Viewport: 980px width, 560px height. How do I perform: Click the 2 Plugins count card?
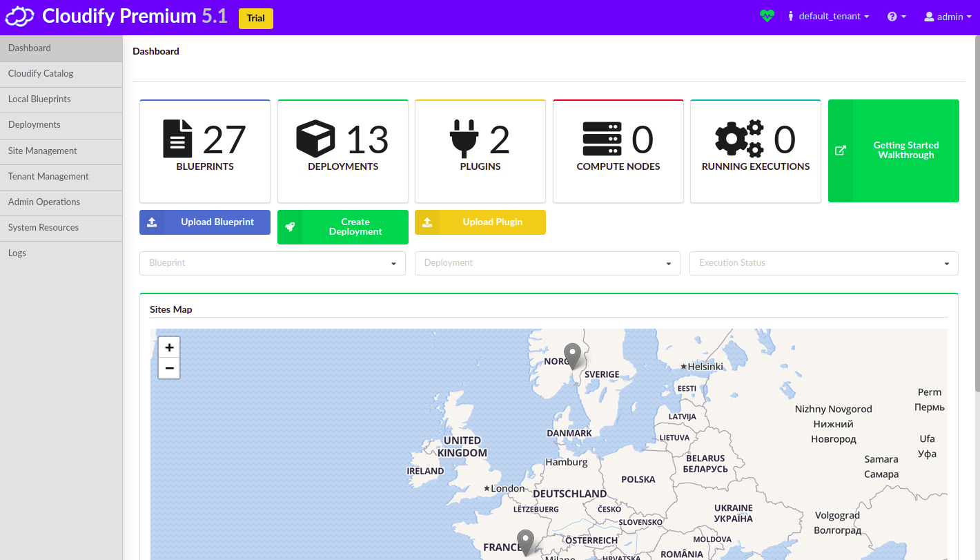point(480,151)
